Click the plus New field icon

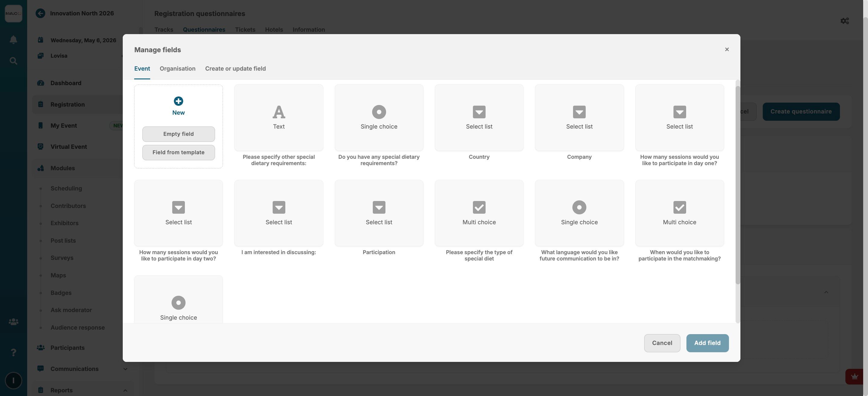tap(178, 101)
